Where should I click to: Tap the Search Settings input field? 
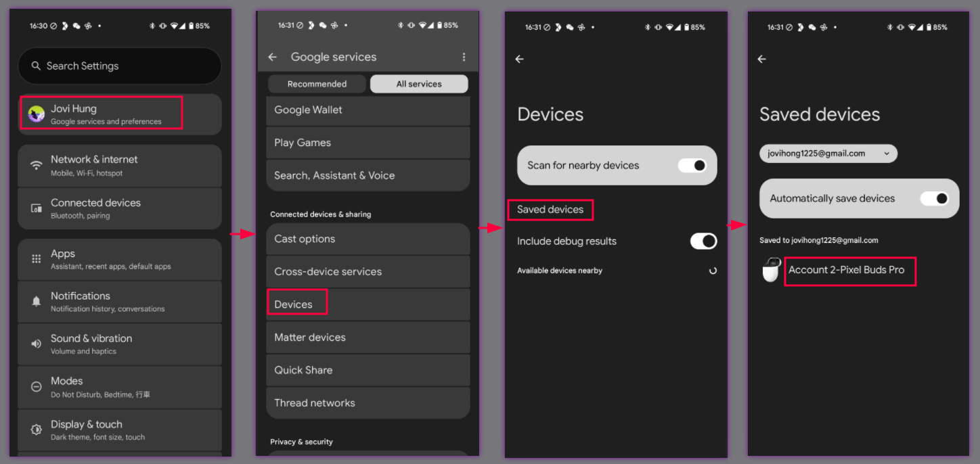(x=120, y=66)
